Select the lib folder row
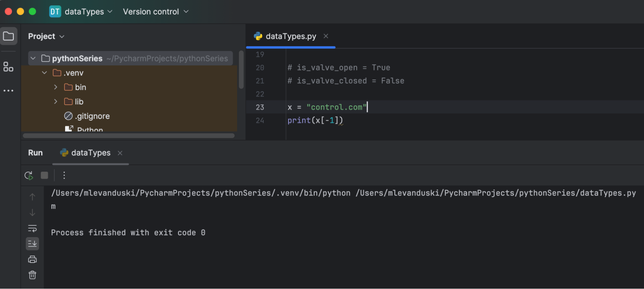This screenshot has height=289, width=644. [x=129, y=101]
